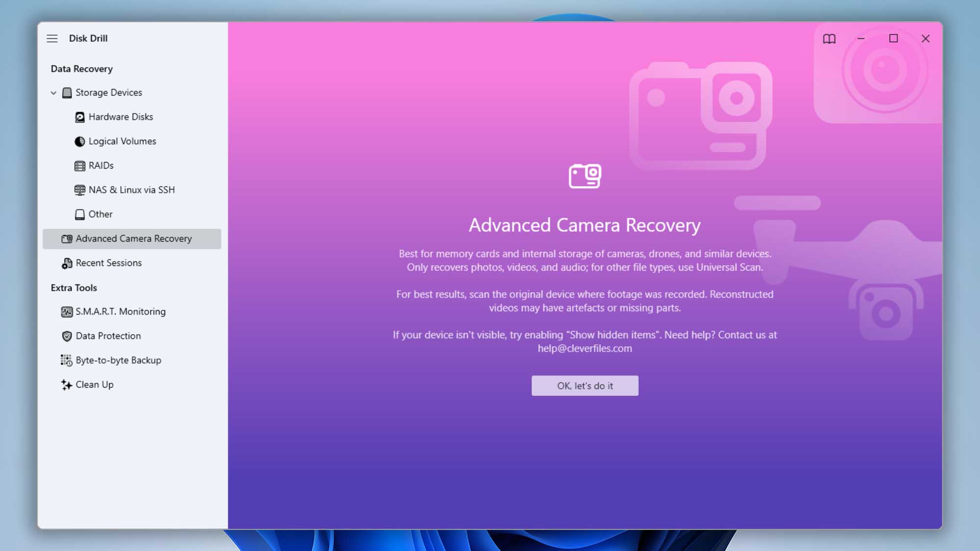Click the RAIDs icon in sidebar
Image resolution: width=980 pixels, height=551 pixels.
(79, 166)
